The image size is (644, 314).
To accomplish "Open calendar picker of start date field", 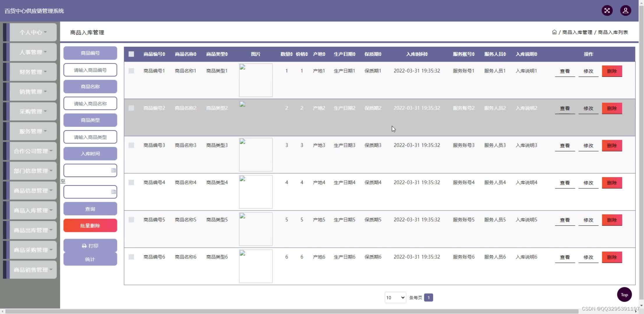I will pos(114,170).
